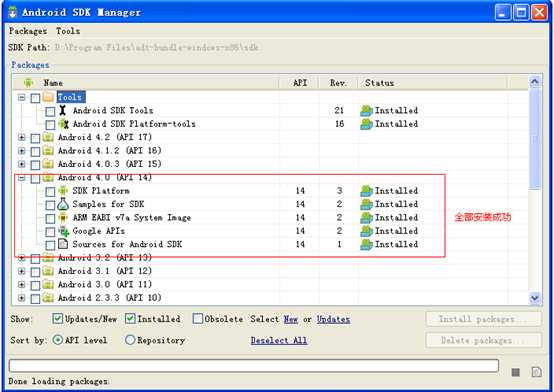The height and width of the screenshot is (392, 554).
Task: Click installed status icon for Platform-tools row
Action: (x=366, y=124)
